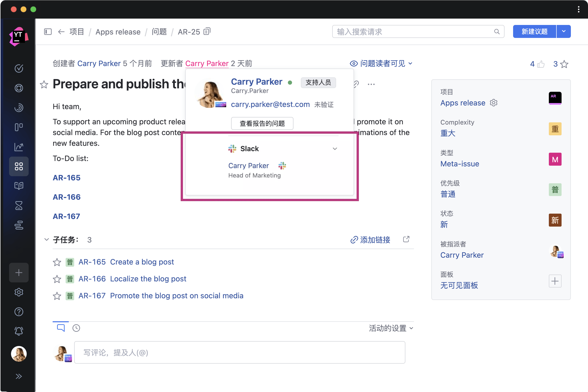
Task: Open the Agile Boards icon in sidebar
Action: 19,127
